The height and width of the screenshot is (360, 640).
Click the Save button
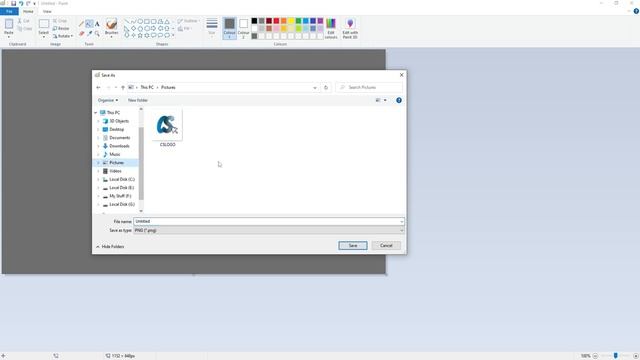point(353,245)
